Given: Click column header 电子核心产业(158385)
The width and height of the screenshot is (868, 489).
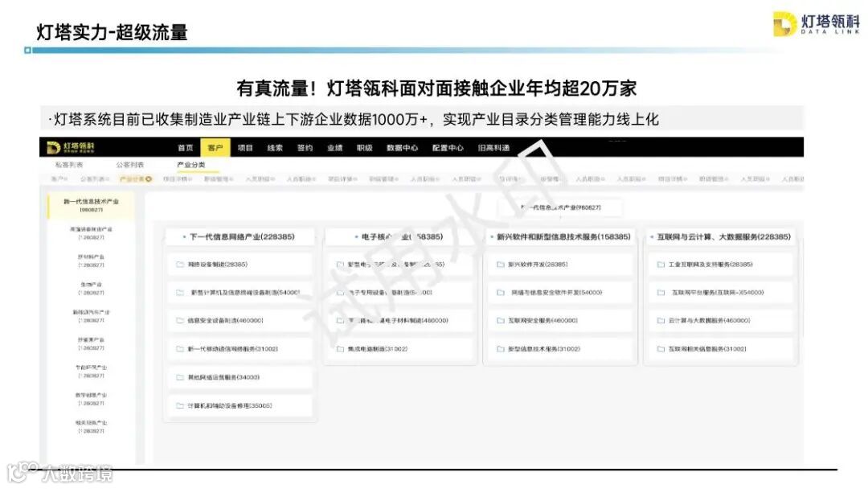Looking at the screenshot, I should (x=399, y=236).
